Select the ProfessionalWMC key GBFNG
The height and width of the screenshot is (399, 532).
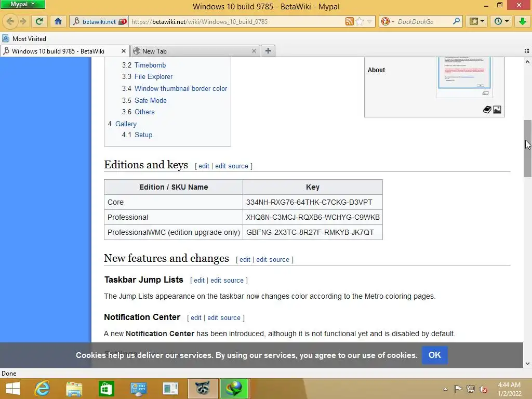312,232
